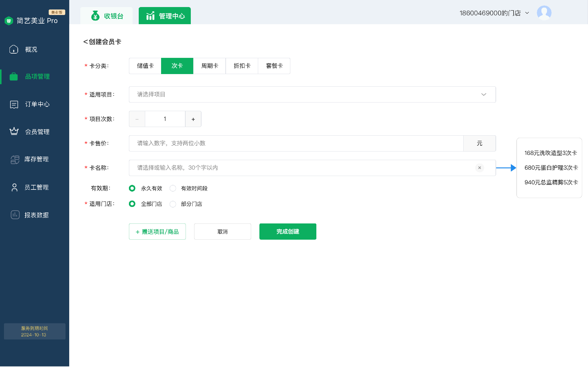
Task: Open 订单中心 via its receipt icon
Action: 14,104
